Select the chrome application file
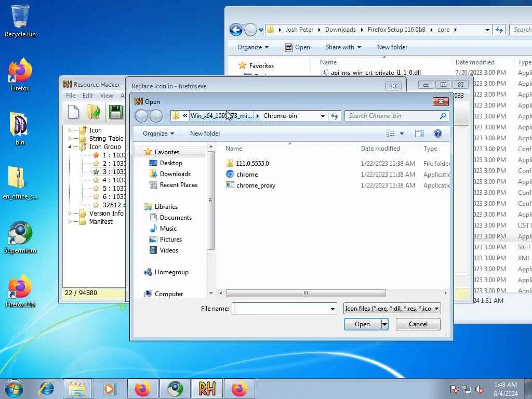 [x=247, y=175]
